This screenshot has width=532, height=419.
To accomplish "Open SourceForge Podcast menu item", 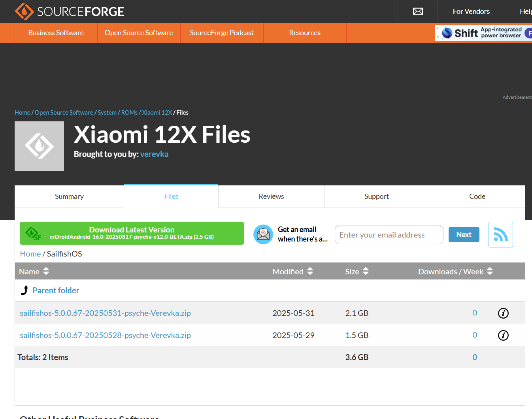I will point(222,33).
